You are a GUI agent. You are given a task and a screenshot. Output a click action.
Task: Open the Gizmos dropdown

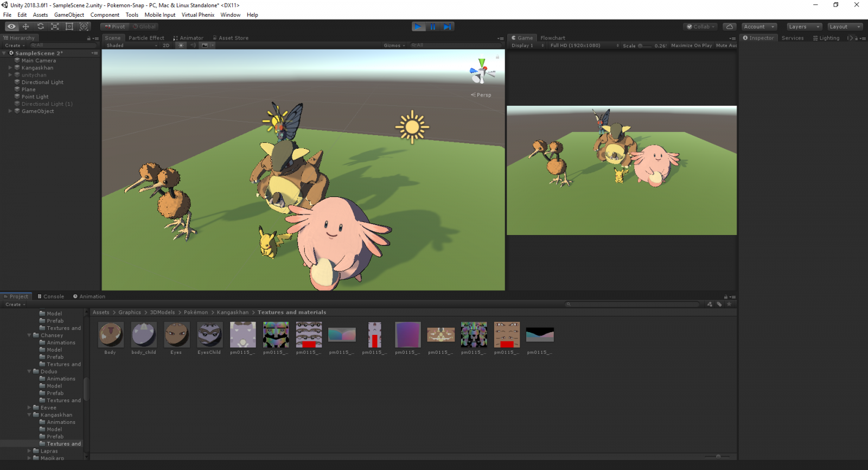pos(394,46)
